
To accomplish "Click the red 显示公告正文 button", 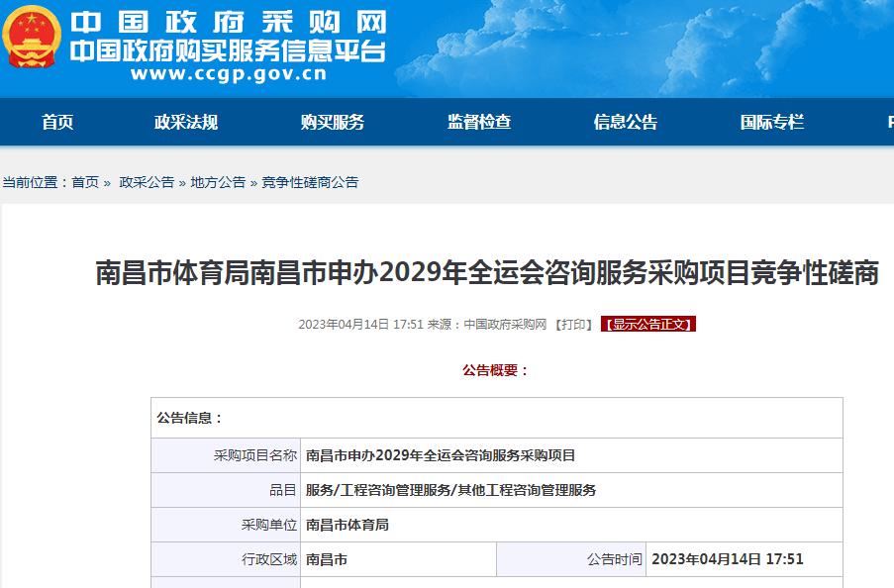I will click(x=648, y=324).
